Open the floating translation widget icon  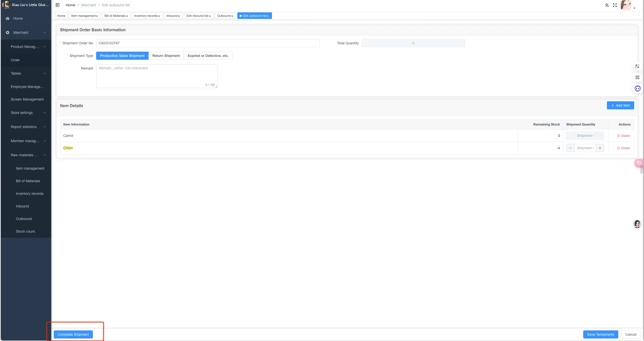click(637, 66)
